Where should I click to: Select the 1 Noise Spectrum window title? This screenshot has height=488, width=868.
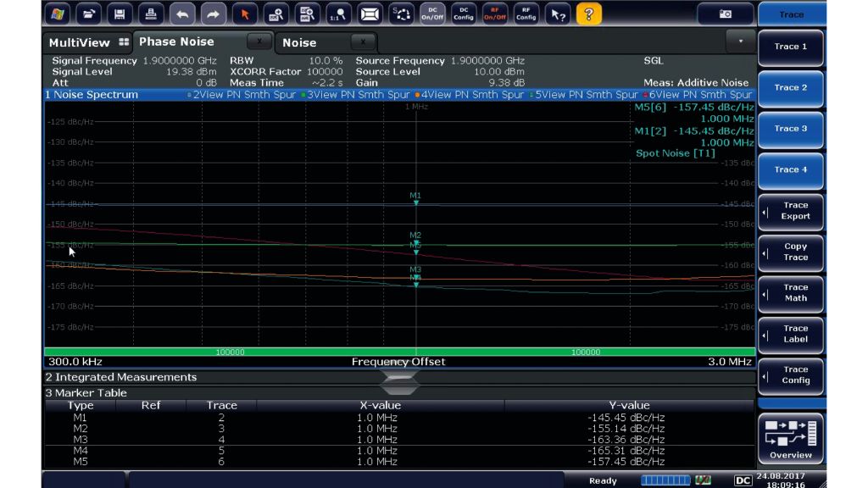click(x=92, y=95)
